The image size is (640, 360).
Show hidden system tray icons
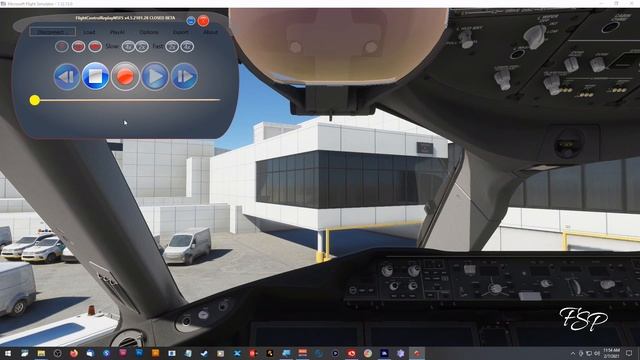click(x=573, y=353)
